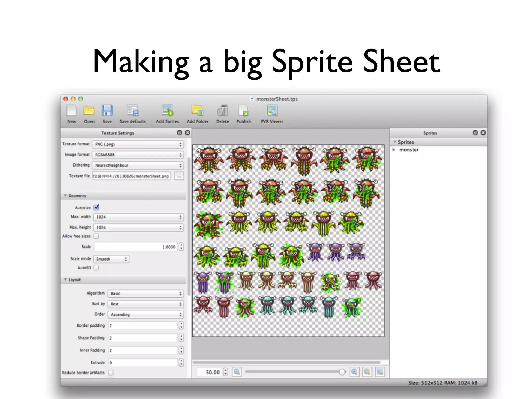Open a file with the Open icon
The height and width of the screenshot is (399, 532).
[89, 111]
